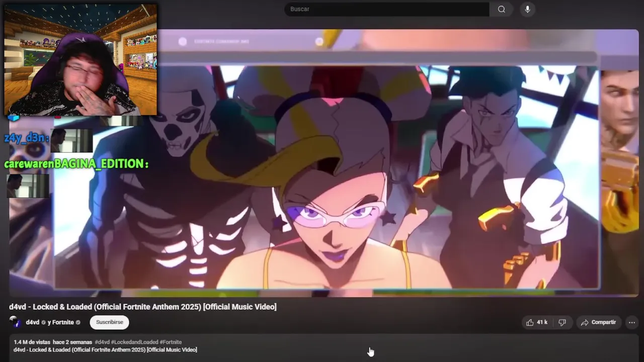Click the Suscribirse button

109,322
